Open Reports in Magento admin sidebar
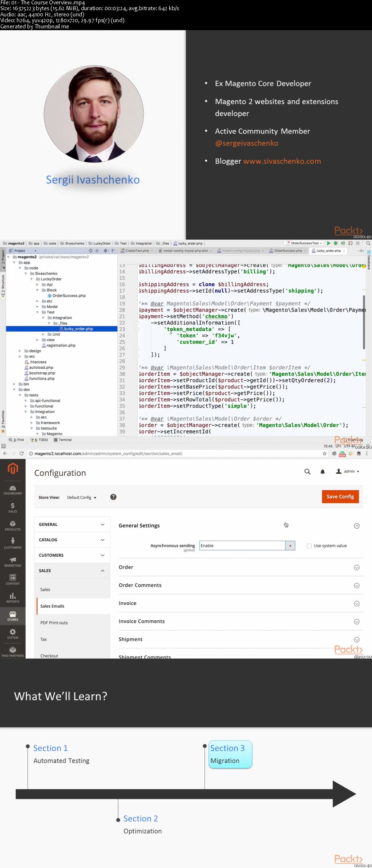Image resolution: width=372 pixels, height=868 pixels. pyautogui.click(x=13, y=598)
